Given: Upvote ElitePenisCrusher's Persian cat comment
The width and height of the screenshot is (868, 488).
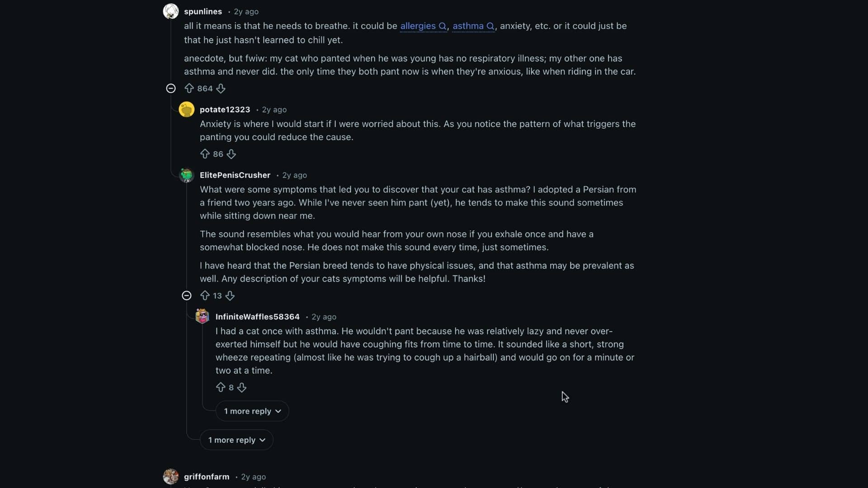Looking at the screenshot, I should point(205,296).
